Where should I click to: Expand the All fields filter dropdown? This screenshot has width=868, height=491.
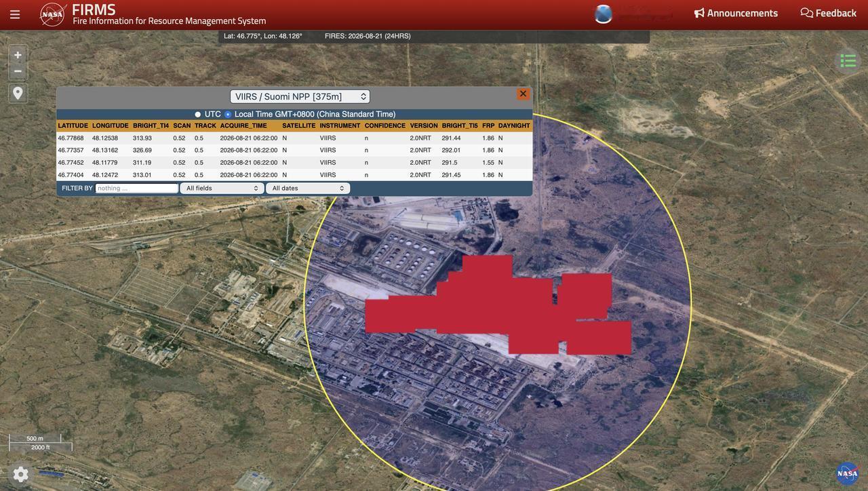(x=222, y=189)
